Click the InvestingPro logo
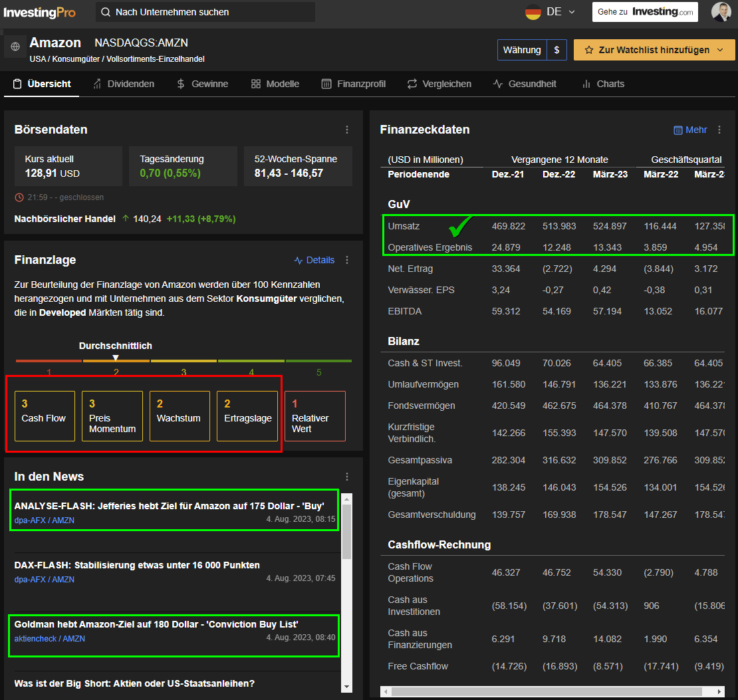The height and width of the screenshot is (700, 738). pos(39,13)
